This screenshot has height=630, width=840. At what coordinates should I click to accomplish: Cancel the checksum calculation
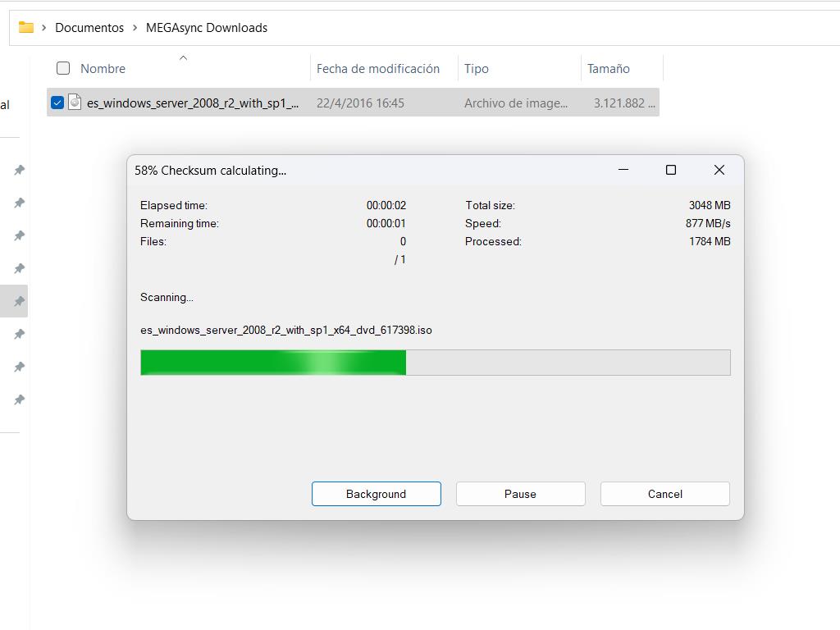664,494
